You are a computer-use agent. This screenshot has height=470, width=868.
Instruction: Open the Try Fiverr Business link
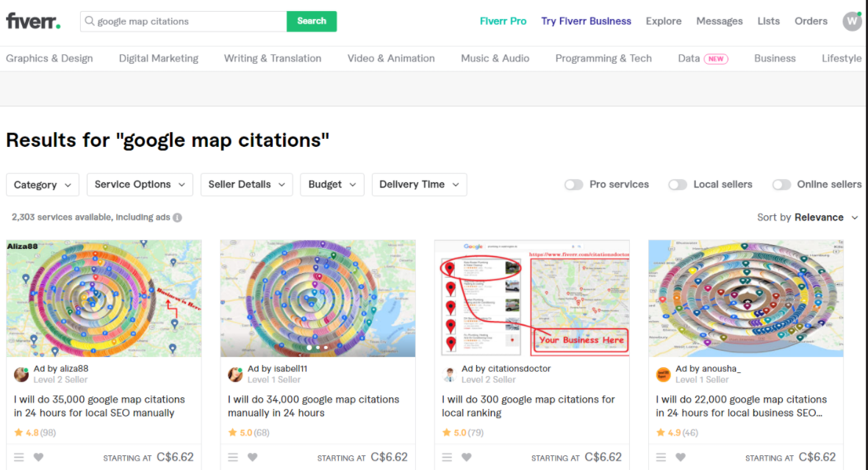click(x=586, y=21)
